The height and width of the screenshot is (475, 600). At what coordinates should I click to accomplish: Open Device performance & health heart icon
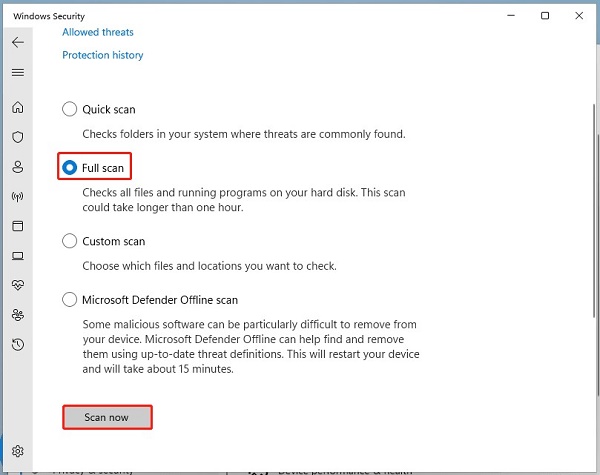(x=18, y=285)
